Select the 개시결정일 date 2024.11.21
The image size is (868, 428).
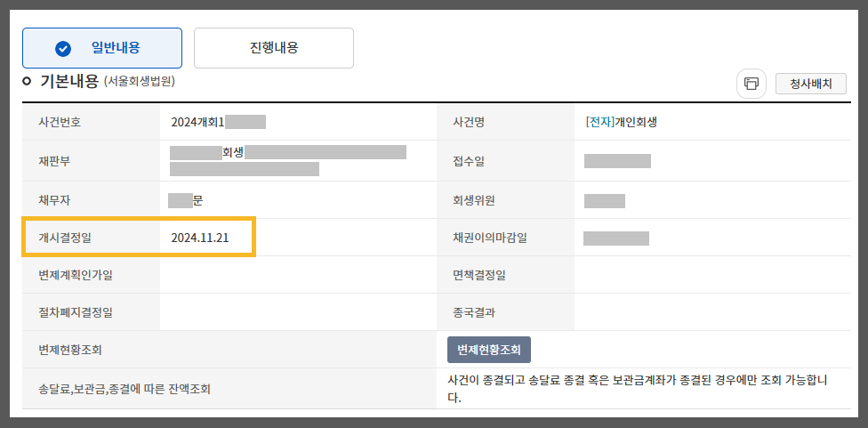coord(200,238)
